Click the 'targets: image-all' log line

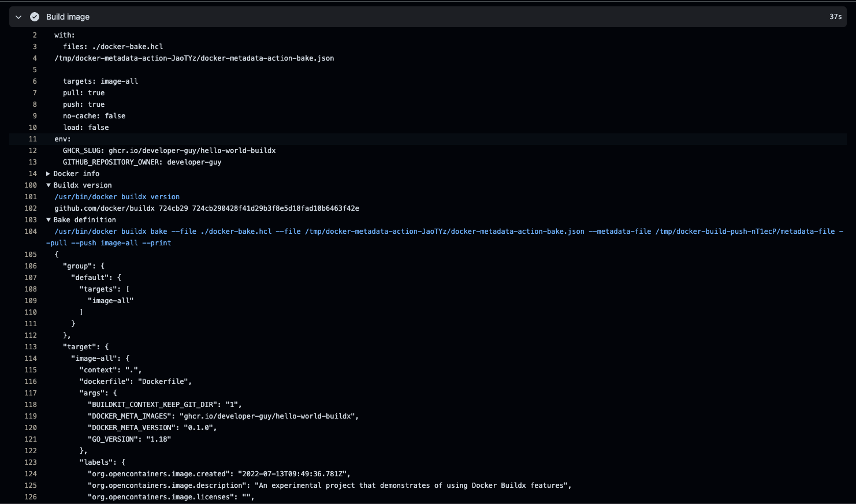(101, 81)
